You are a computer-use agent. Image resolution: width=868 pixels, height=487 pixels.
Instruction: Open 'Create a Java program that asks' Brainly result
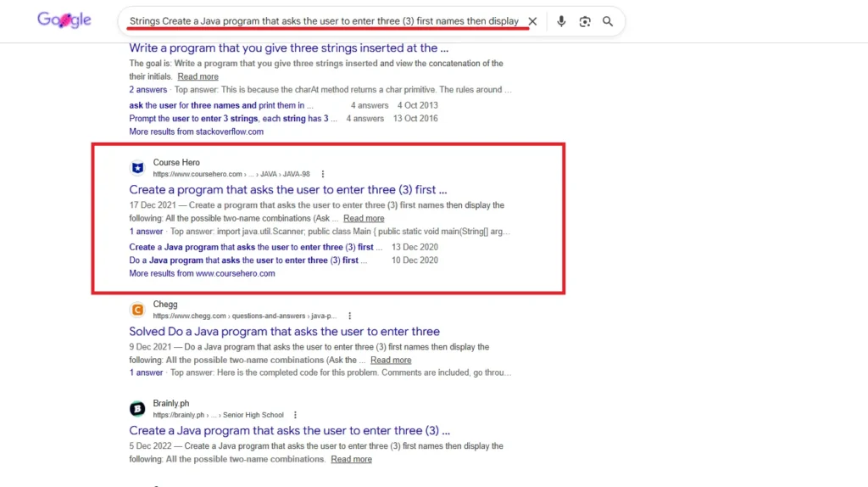pyautogui.click(x=290, y=430)
